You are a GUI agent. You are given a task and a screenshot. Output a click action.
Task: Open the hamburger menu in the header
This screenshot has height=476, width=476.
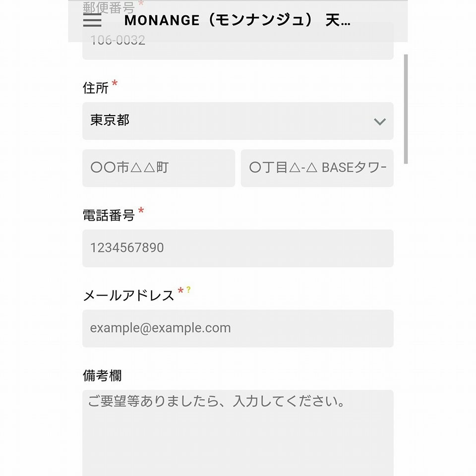[x=92, y=20]
